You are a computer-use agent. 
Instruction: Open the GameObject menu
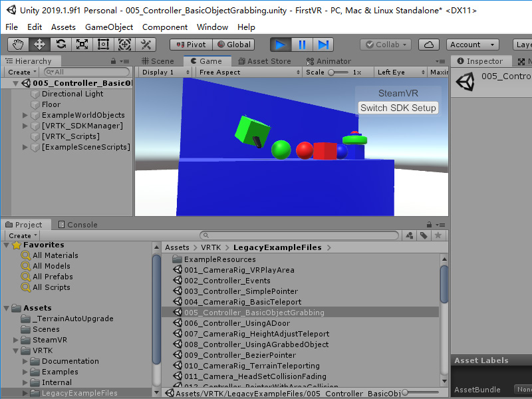(x=109, y=27)
